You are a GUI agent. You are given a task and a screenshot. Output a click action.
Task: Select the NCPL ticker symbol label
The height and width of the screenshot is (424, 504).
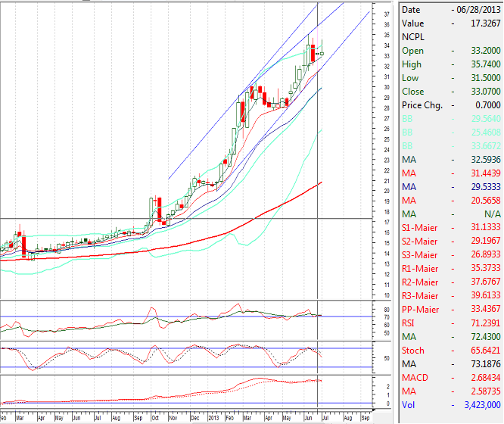tap(414, 37)
